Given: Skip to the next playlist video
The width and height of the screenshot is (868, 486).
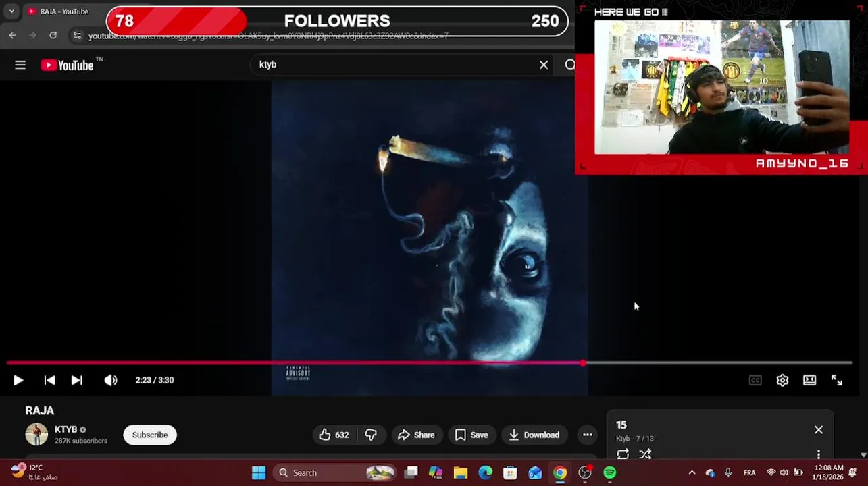Looking at the screenshot, I should (x=77, y=380).
